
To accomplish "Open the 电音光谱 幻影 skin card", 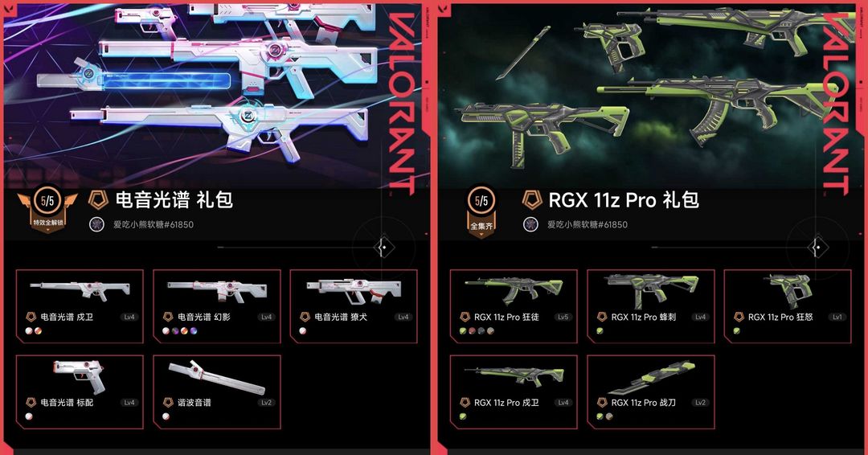I will click(217, 306).
